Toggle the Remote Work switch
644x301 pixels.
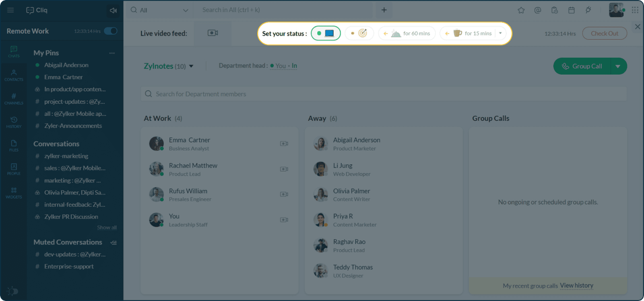[x=111, y=31]
